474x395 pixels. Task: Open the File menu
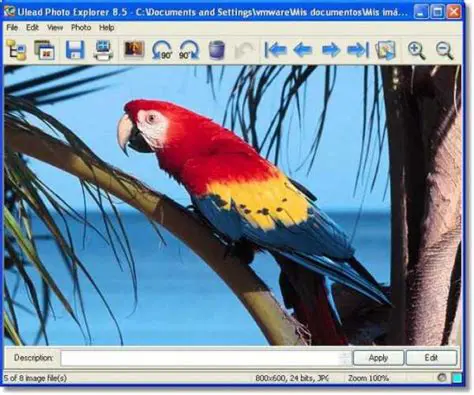12,28
